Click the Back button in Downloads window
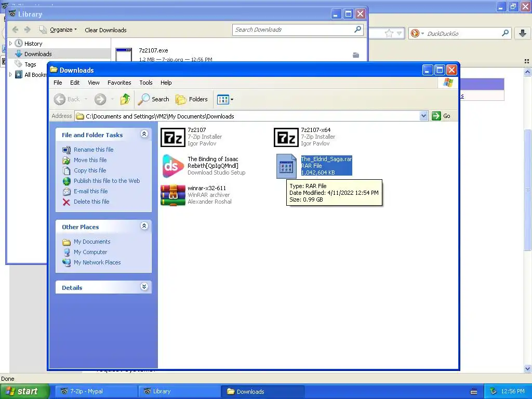532x399 pixels. coord(67,99)
